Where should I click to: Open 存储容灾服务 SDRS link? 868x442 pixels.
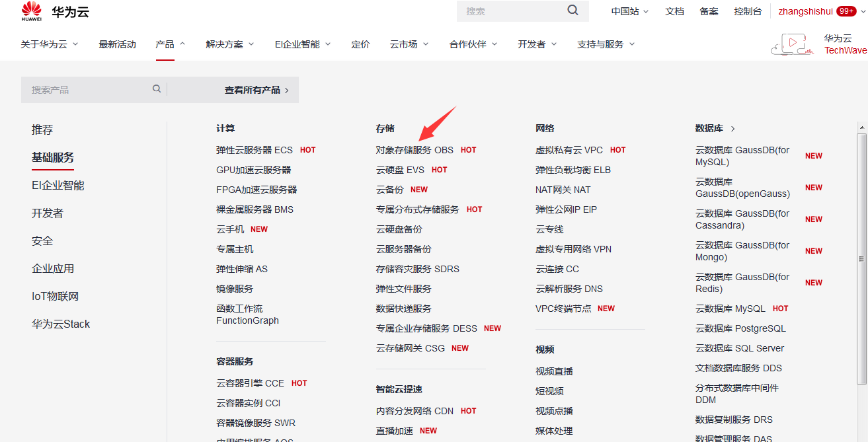tap(418, 269)
